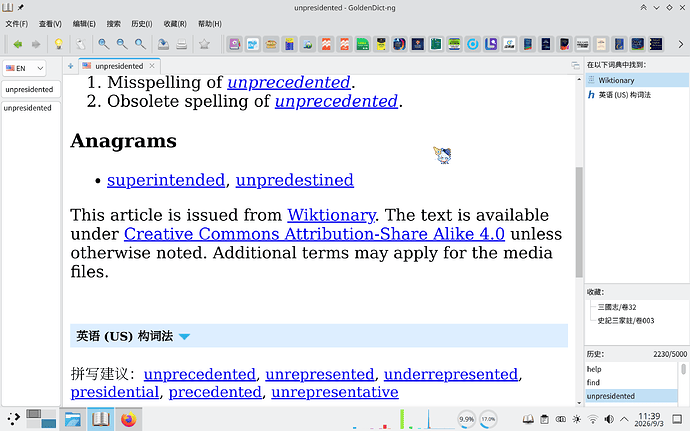Image resolution: width=690 pixels, height=431 pixels.
Task: Open the unpredestined anagram link
Action: (x=295, y=180)
